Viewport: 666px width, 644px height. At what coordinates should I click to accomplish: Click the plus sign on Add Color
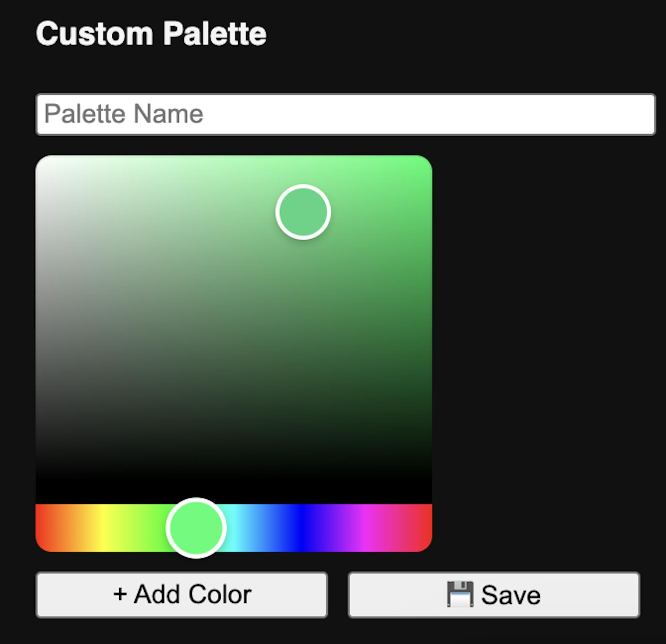(120, 594)
